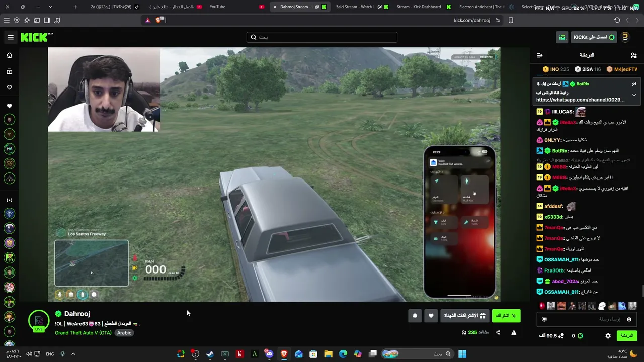
Task: Open a new browser tab with plus
Action: point(75,7)
